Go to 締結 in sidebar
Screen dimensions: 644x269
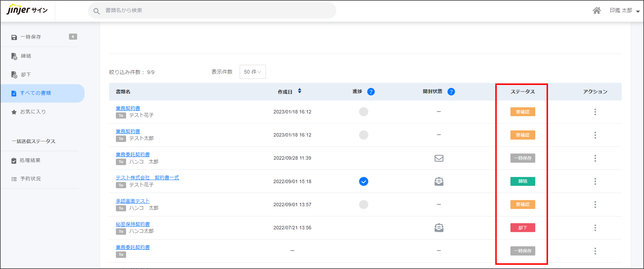pyautogui.click(x=26, y=56)
